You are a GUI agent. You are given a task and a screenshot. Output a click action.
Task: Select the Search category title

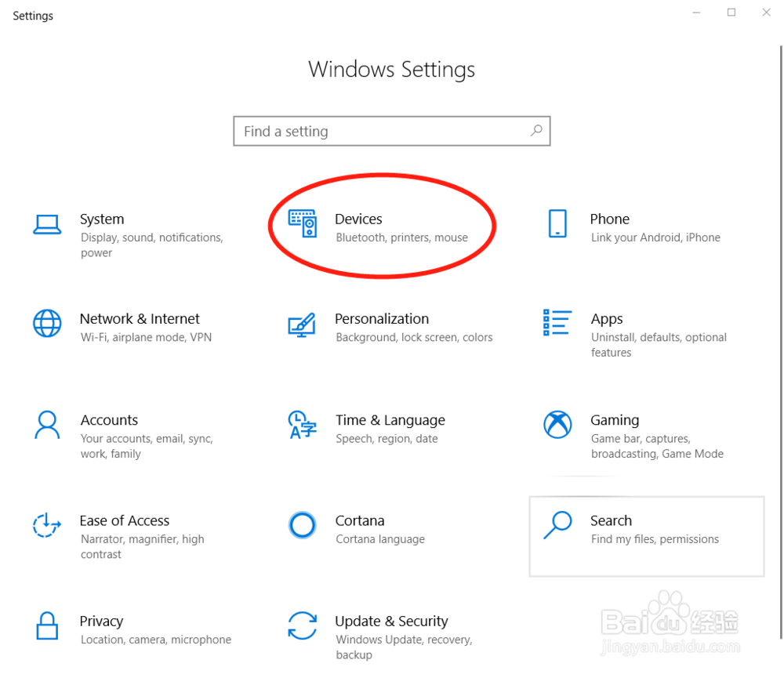click(x=611, y=520)
